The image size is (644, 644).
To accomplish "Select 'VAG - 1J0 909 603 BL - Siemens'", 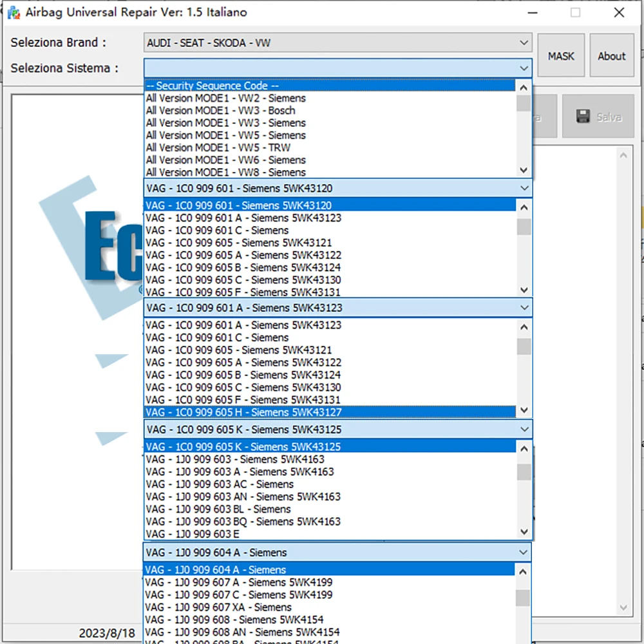I will pos(330,509).
